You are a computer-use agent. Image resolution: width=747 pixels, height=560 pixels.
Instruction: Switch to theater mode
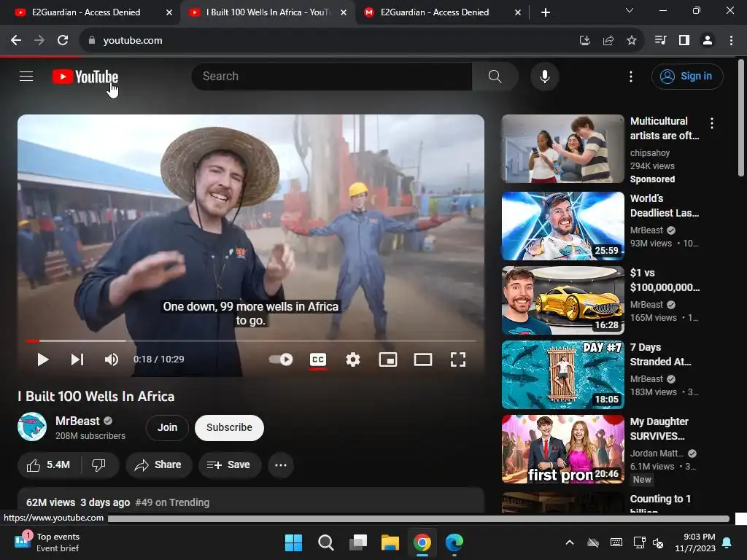click(x=423, y=359)
